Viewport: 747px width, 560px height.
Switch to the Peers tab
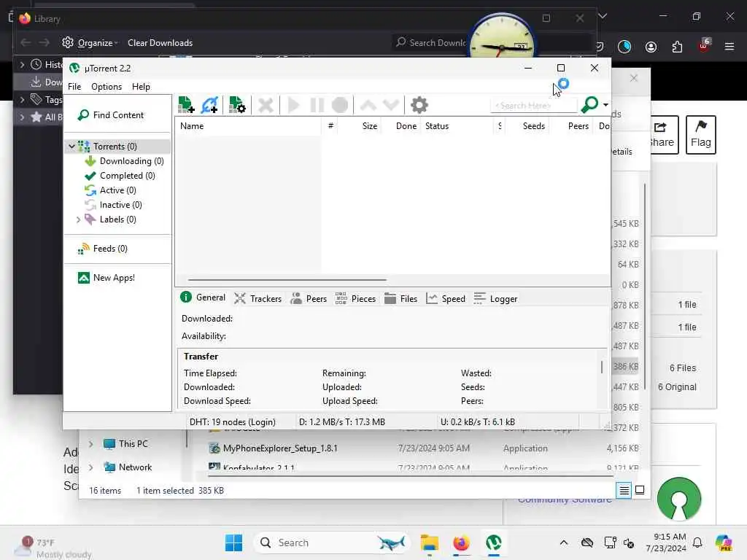pyautogui.click(x=309, y=298)
